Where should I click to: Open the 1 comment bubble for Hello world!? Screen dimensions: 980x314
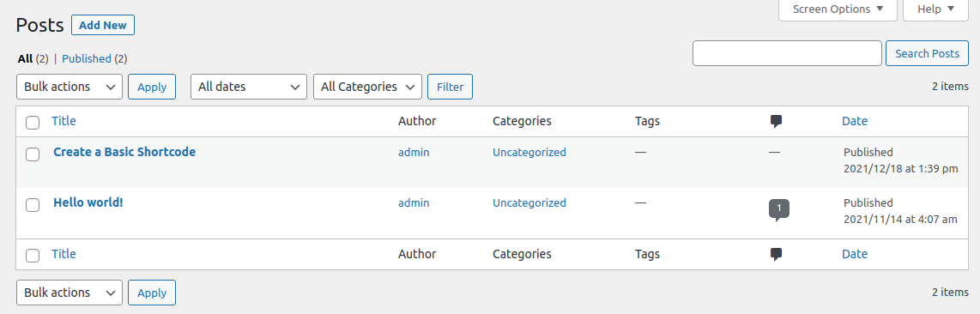(778, 209)
